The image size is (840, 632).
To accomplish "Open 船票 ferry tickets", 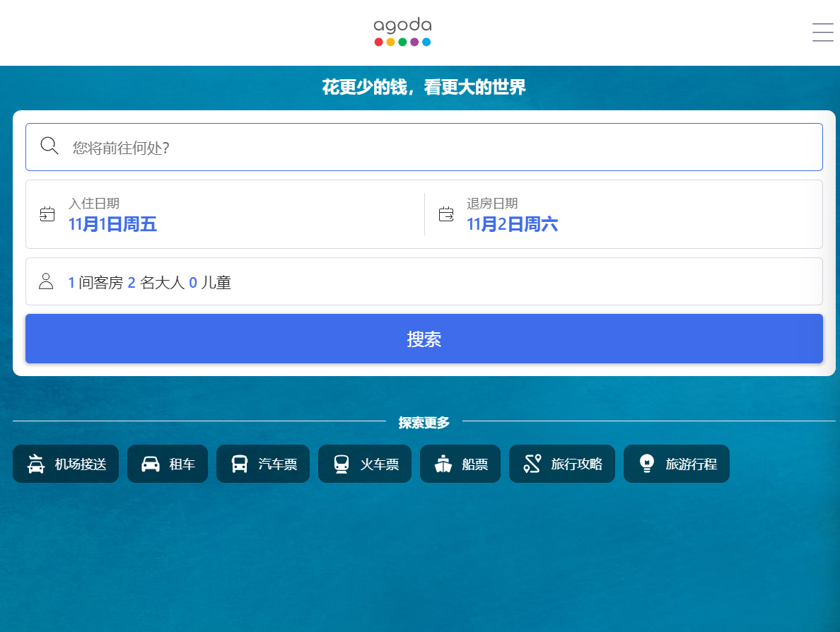I will coord(460,464).
